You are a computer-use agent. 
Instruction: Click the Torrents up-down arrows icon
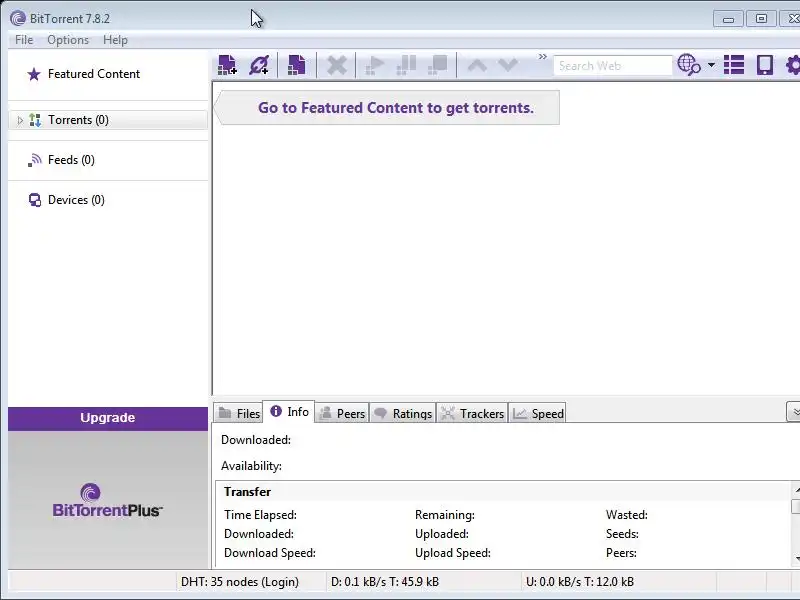tap(35, 120)
